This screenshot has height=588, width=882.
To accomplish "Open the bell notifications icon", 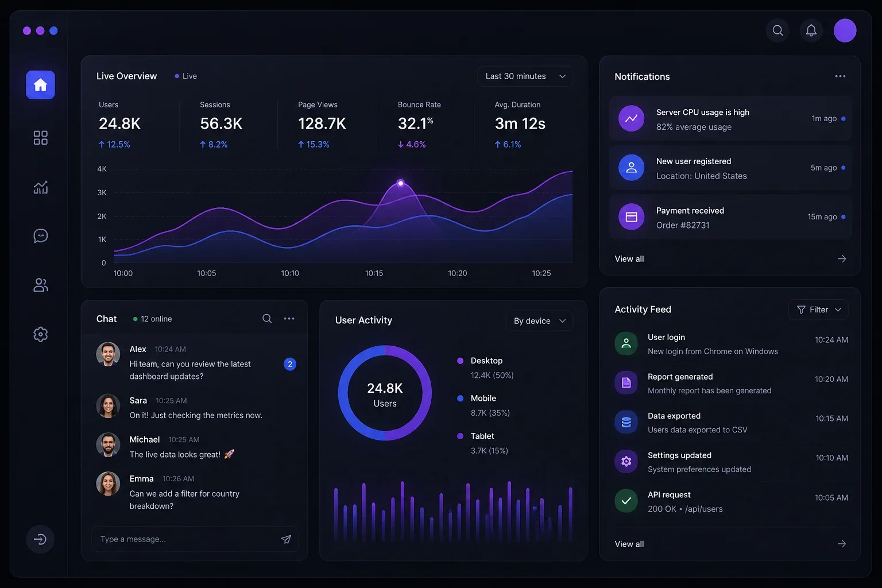I will (811, 30).
